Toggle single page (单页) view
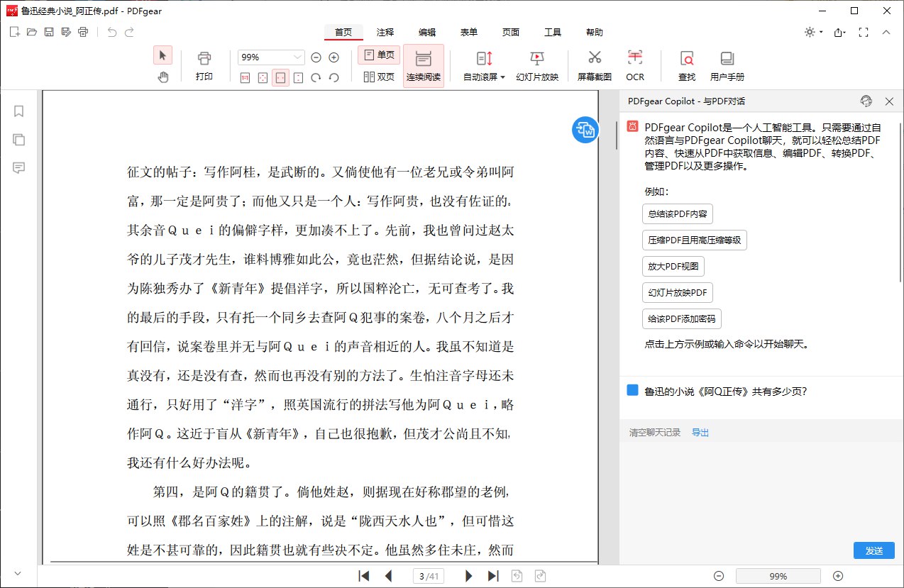904x588 pixels. click(379, 55)
